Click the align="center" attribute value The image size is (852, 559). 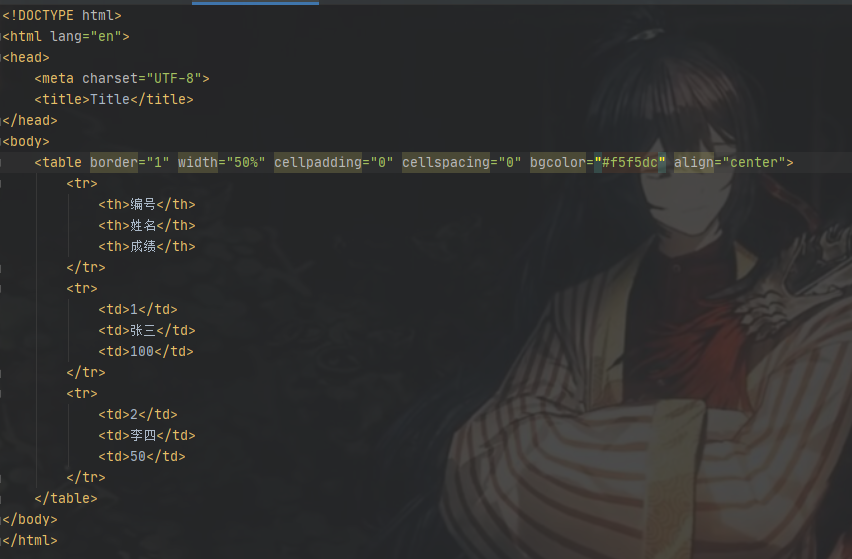[x=754, y=162]
